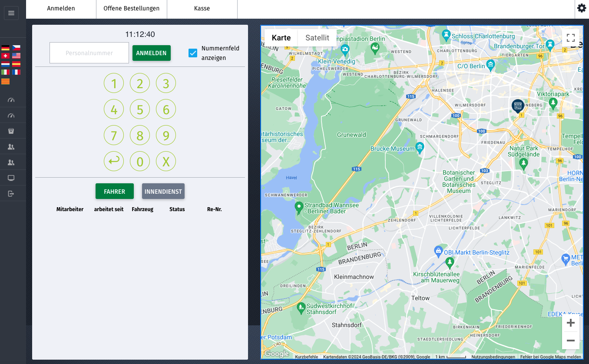Show FAHRER staff list
Image resolution: width=589 pixels, height=364 pixels.
tap(115, 191)
